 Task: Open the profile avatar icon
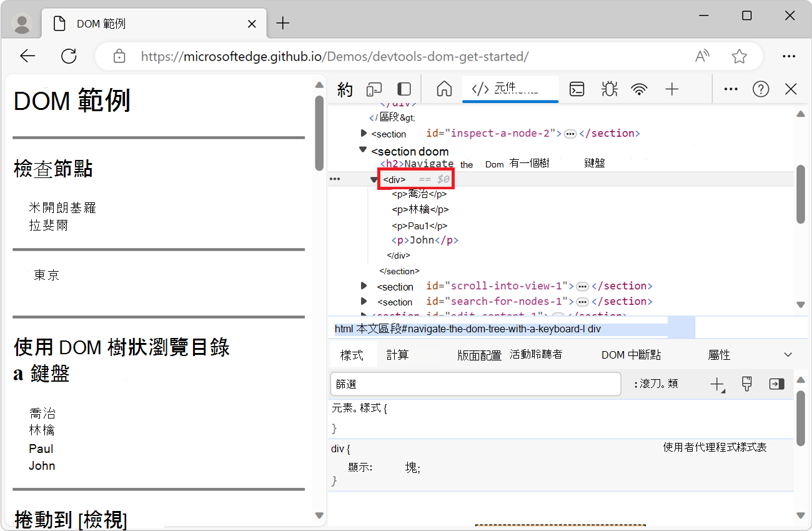pyautogui.click(x=22, y=24)
